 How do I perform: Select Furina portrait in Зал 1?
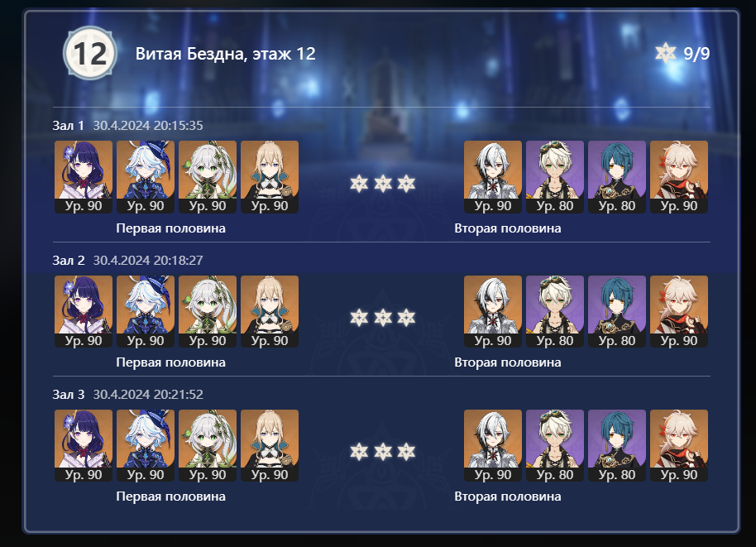(146, 176)
